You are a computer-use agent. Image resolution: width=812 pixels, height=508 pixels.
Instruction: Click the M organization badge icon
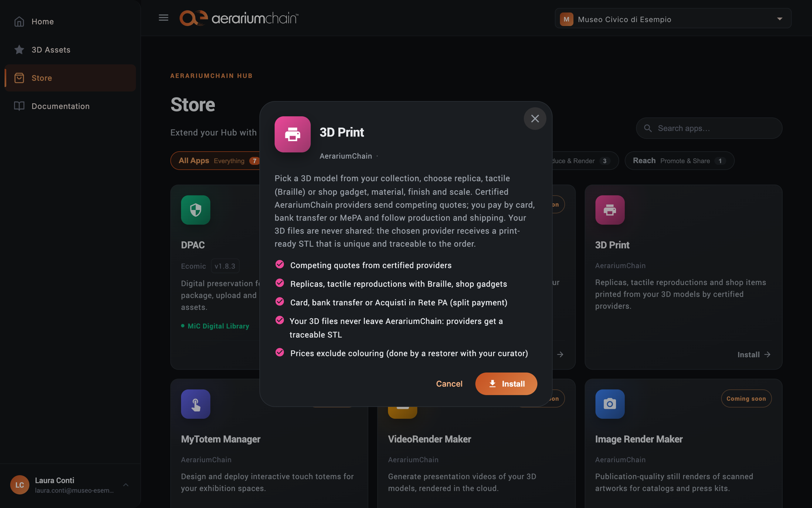coord(566,19)
